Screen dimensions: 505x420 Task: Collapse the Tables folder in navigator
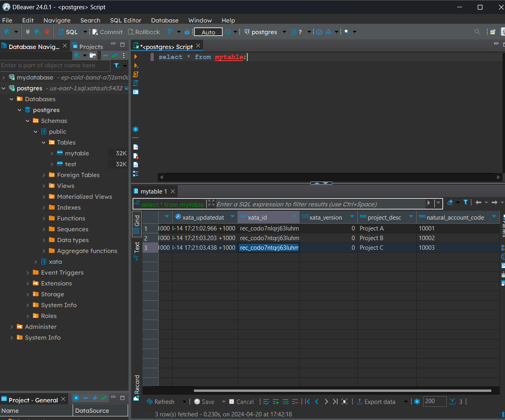click(x=44, y=143)
